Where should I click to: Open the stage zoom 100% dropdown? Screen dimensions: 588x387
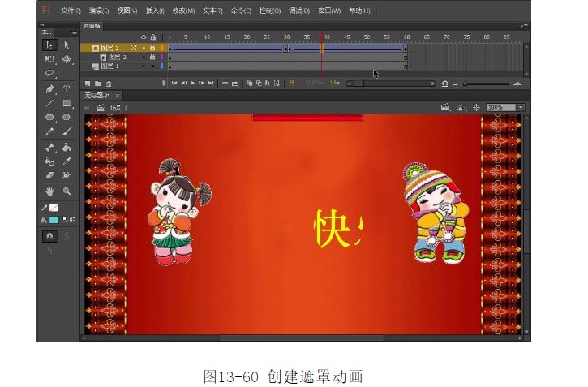click(520, 107)
